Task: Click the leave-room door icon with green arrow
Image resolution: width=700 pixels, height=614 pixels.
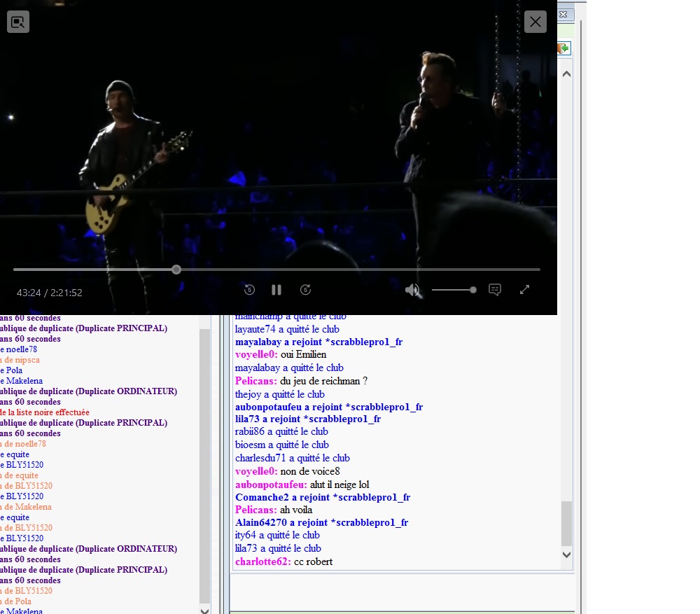Action: [563, 48]
